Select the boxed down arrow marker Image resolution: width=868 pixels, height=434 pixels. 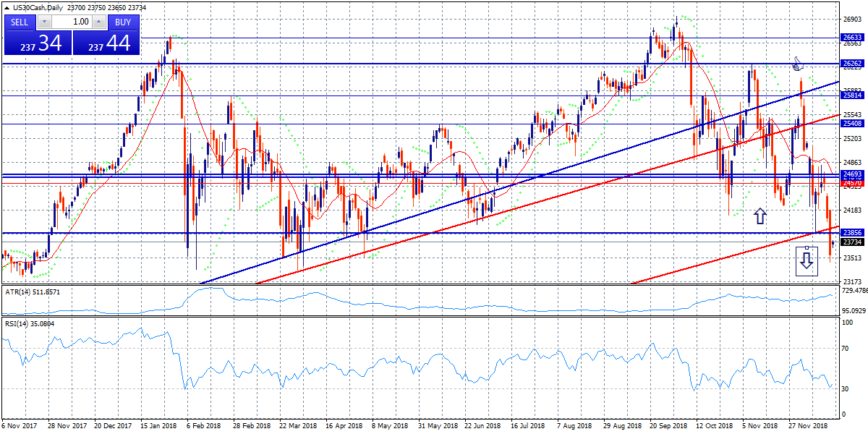[x=806, y=260]
